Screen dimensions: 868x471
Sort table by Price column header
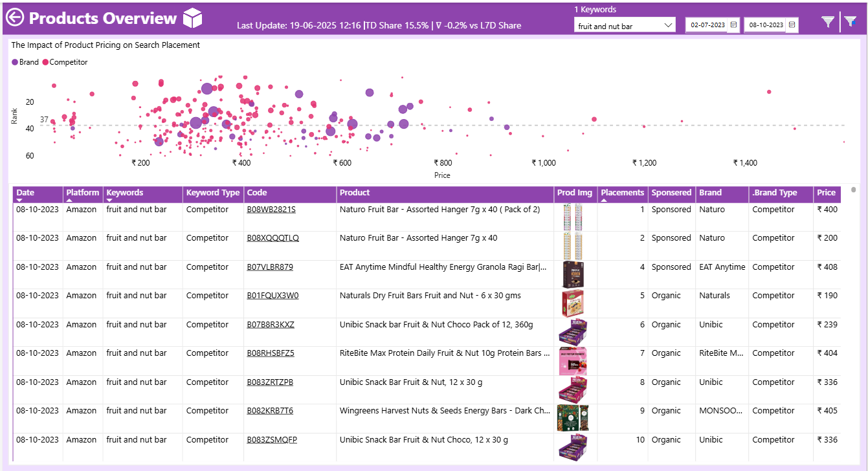[826, 193]
